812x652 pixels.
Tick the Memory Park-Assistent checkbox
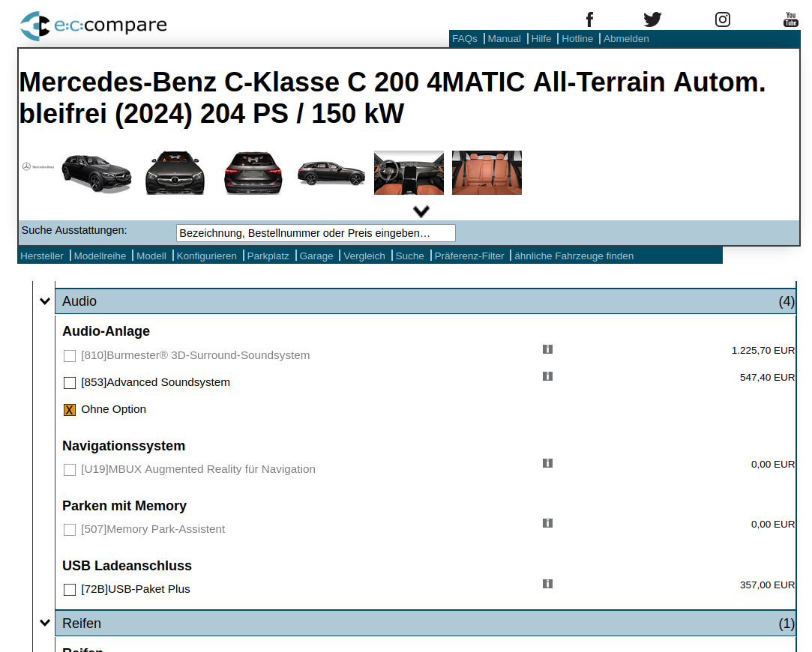70,530
